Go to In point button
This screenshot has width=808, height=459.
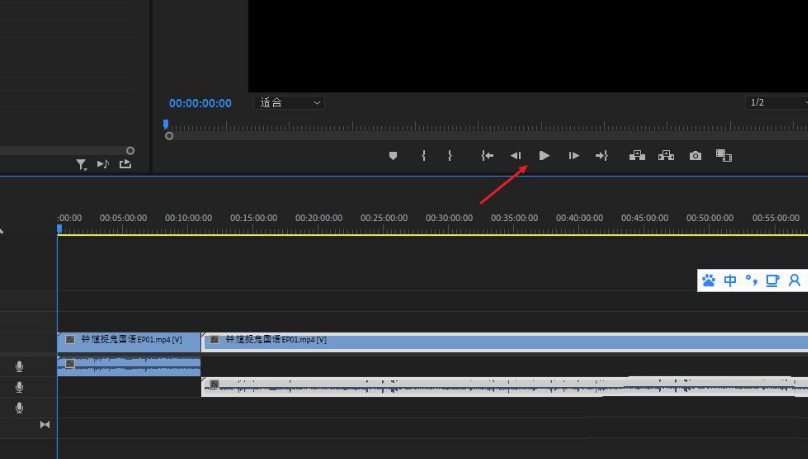487,156
